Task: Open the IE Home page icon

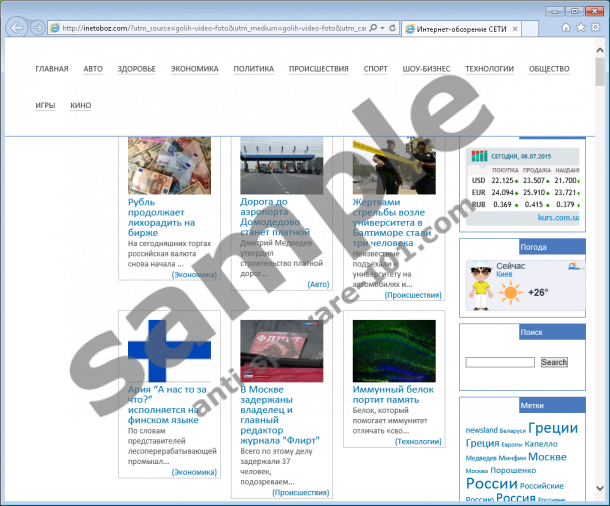Action: pos(565,28)
